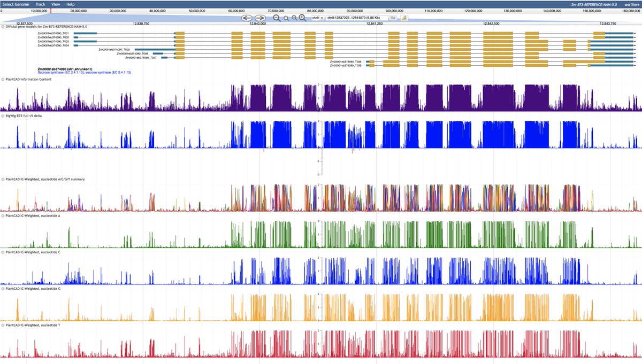
Task: Select transcript Zm00001eb374090_T005
Action: coord(114,50)
